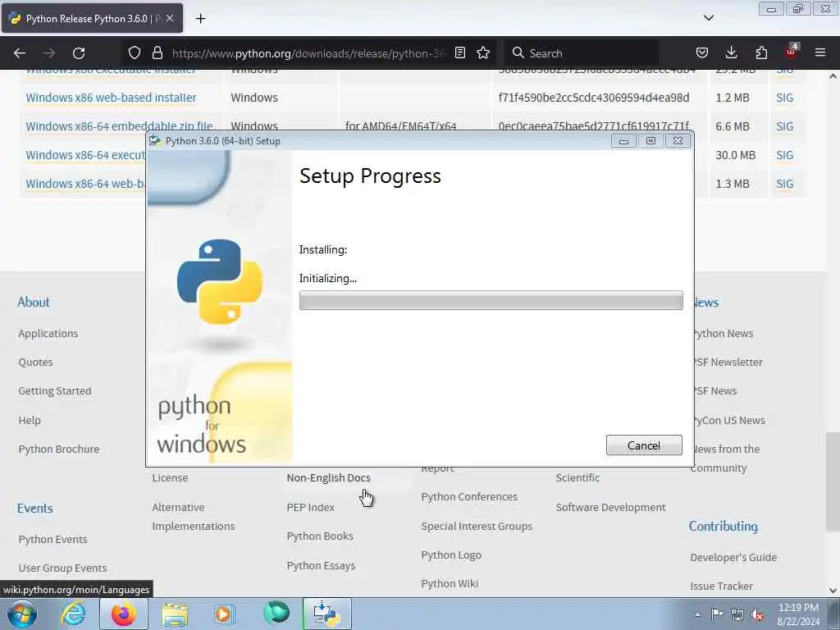840x630 pixels.
Task: Open SIG link for 1.3 MB row
Action: [x=784, y=184]
